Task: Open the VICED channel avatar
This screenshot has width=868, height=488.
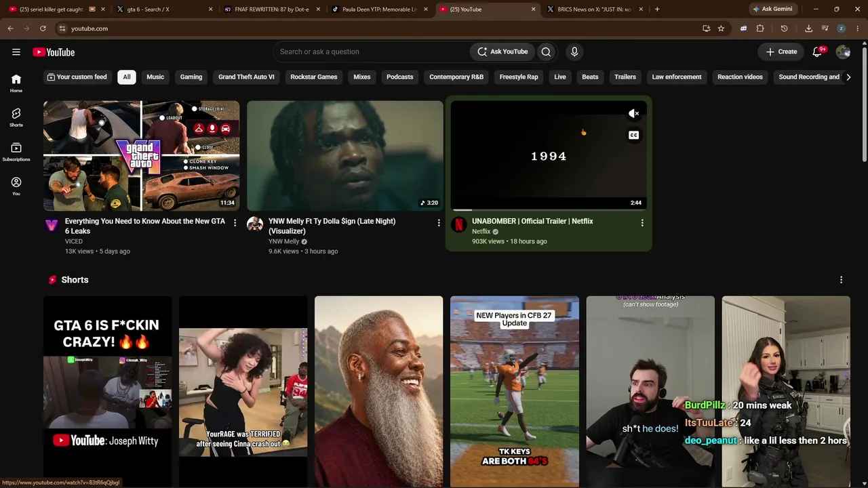Action: pyautogui.click(x=52, y=225)
